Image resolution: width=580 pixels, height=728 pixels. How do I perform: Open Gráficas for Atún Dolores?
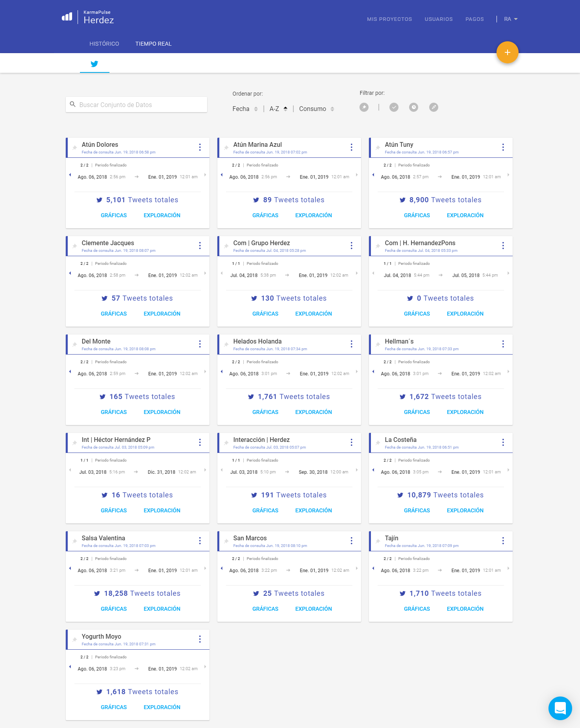(x=114, y=215)
